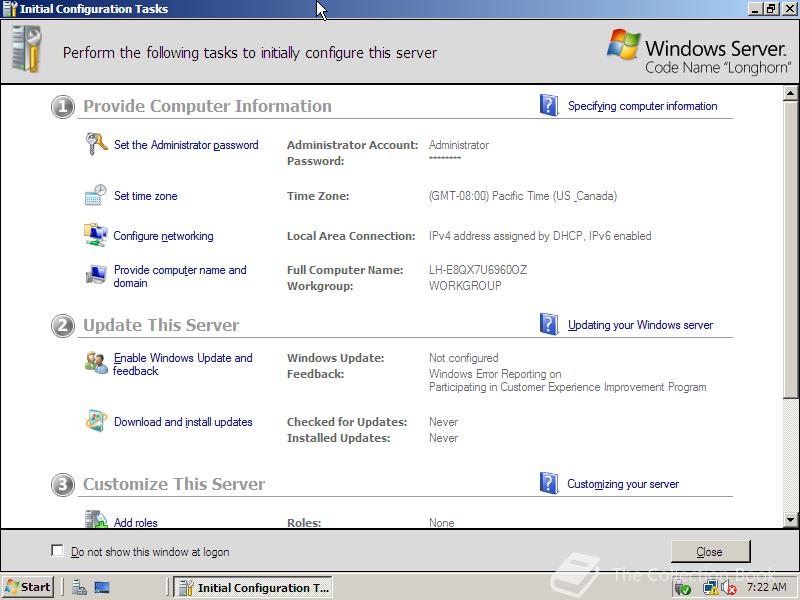Click the help book icon for Customizing your server
The width and height of the screenshot is (800, 600).
tap(549, 483)
